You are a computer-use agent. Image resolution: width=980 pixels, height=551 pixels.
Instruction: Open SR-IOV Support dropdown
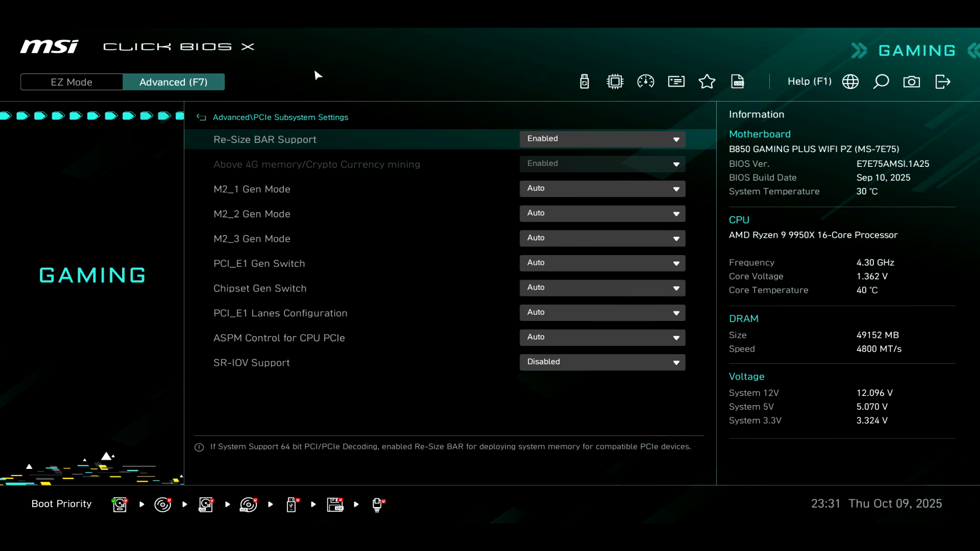pos(602,362)
